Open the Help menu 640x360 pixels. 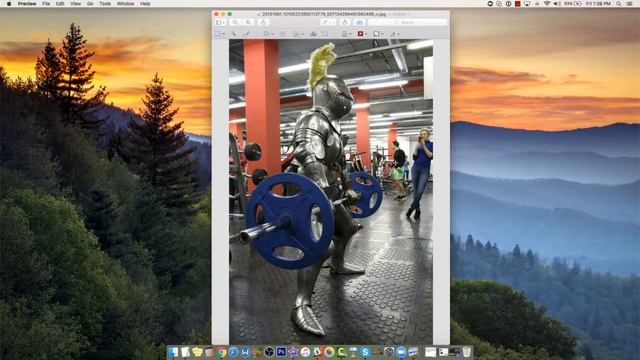click(145, 4)
